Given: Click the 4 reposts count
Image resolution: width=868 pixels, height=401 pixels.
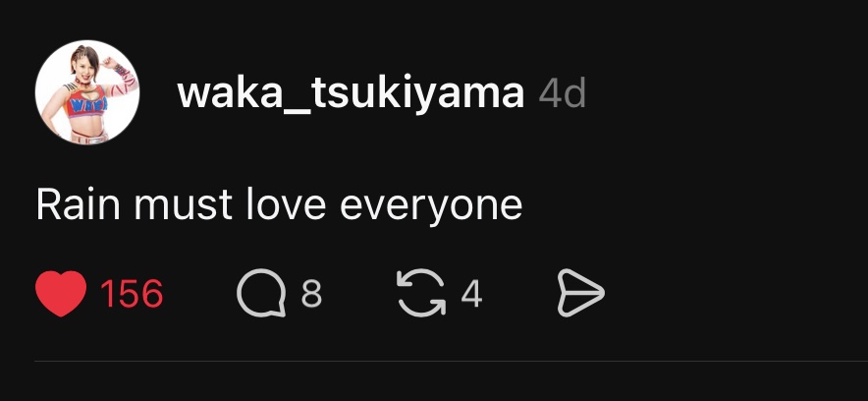Looking at the screenshot, I should coord(471,294).
